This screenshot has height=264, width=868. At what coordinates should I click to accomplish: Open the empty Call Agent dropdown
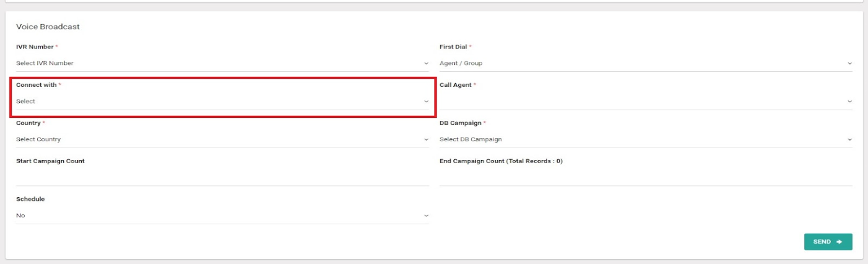pos(646,101)
